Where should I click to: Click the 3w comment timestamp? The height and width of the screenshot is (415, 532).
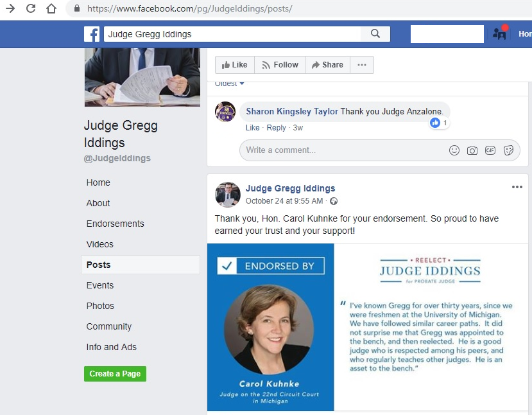(298, 128)
